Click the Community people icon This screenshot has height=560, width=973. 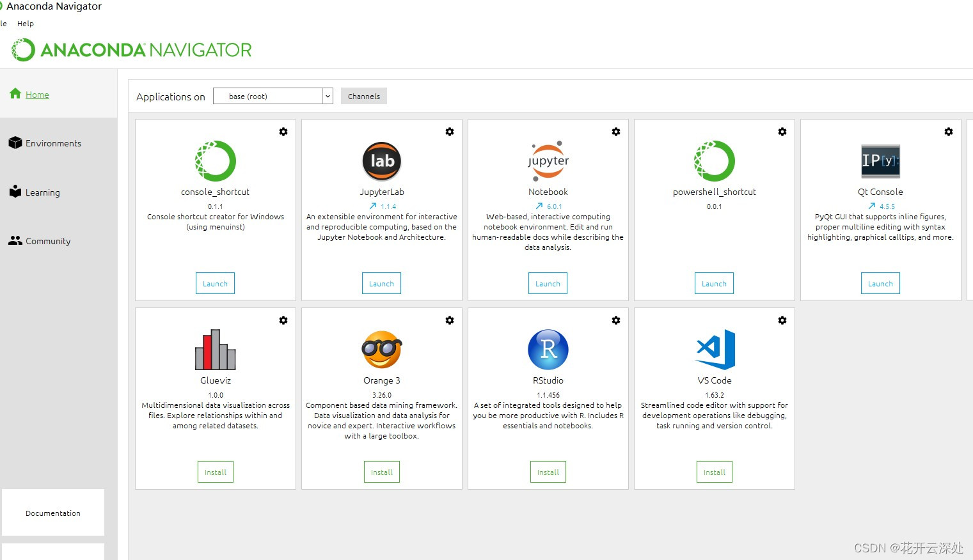tap(15, 240)
